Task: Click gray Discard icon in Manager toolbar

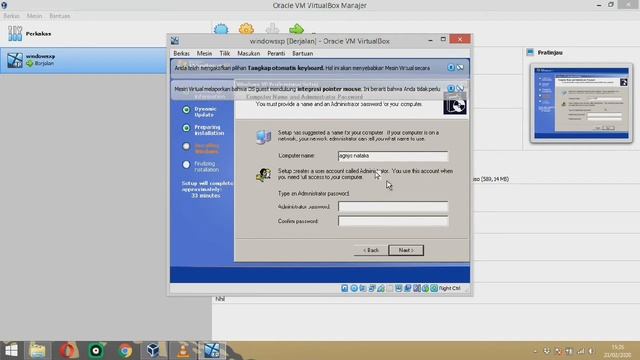Action: (x=272, y=29)
